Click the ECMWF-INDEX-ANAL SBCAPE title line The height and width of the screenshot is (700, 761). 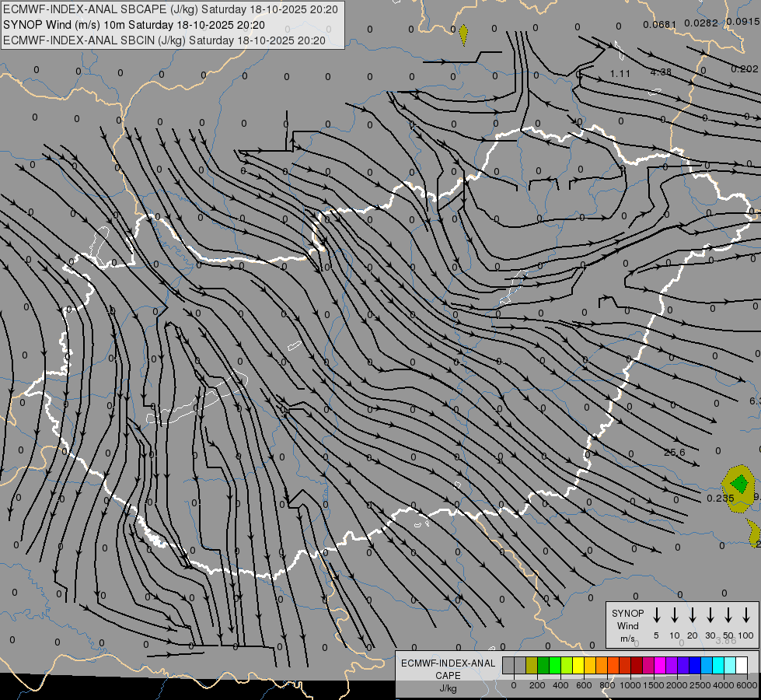(x=170, y=9)
